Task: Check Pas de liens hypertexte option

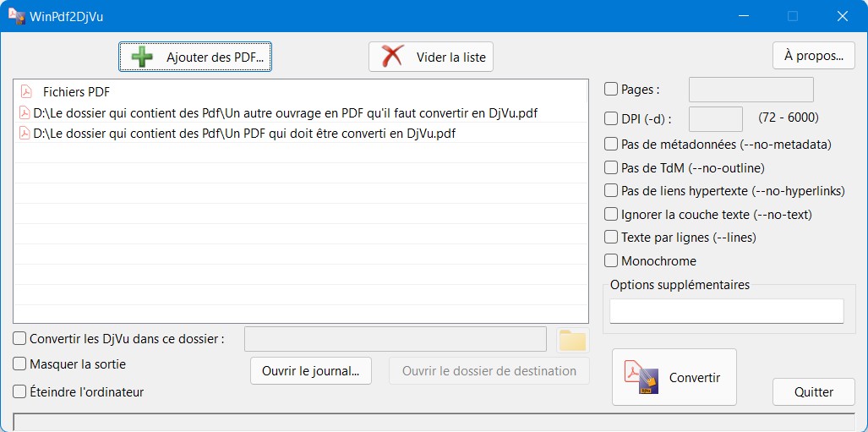Action: (x=610, y=190)
